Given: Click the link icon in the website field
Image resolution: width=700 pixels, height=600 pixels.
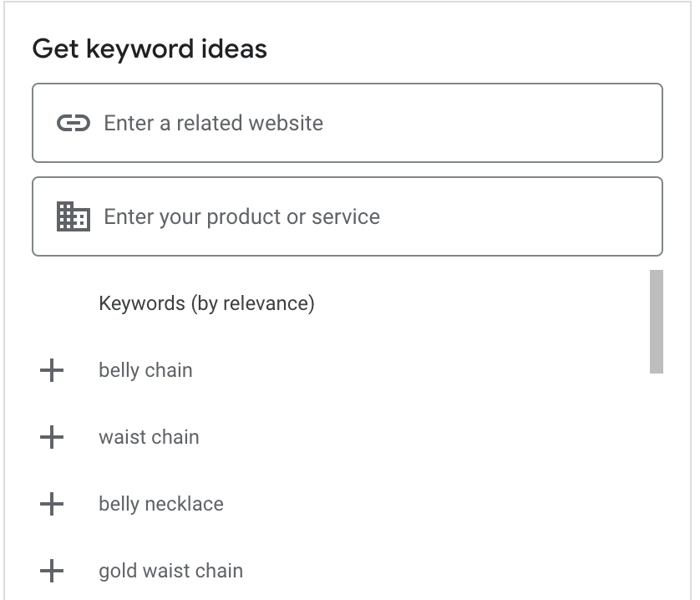Looking at the screenshot, I should tap(74, 122).
